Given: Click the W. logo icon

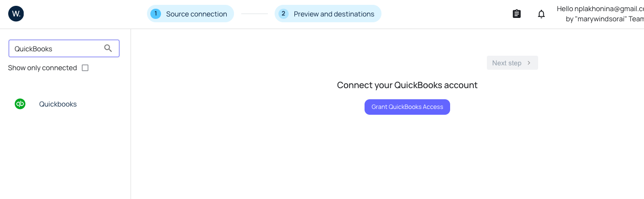Looking at the screenshot, I should pos(16,14).
